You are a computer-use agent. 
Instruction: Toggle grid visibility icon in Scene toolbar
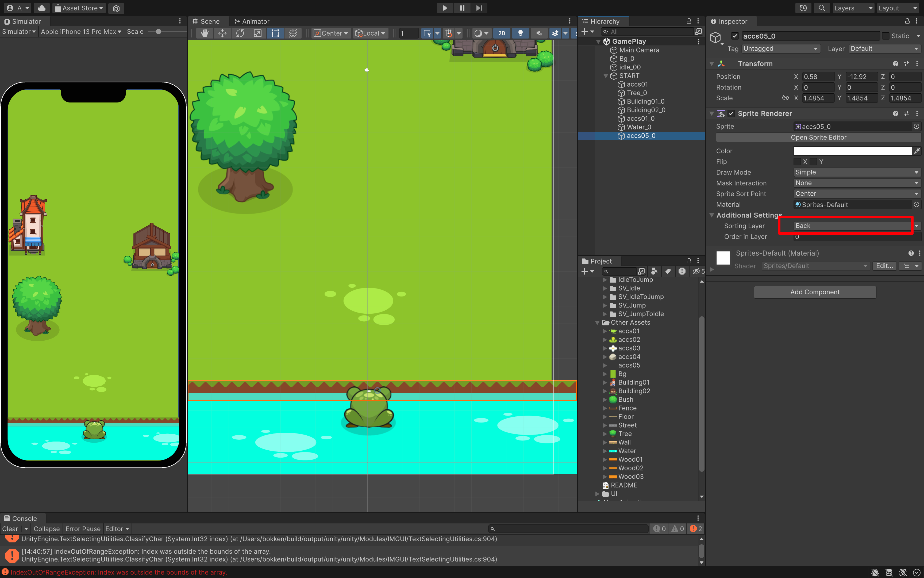pos(427,33)
